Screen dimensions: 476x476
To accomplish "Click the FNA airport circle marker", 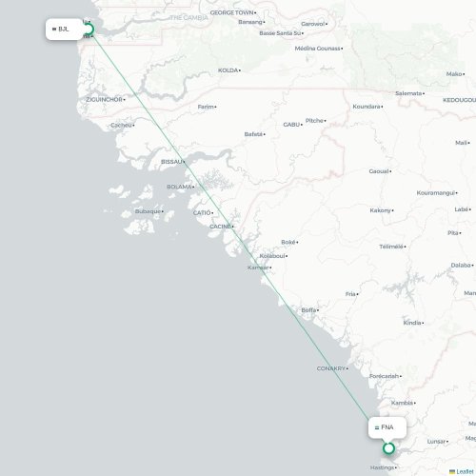I will pyautogui.click(x=388, y=448).
